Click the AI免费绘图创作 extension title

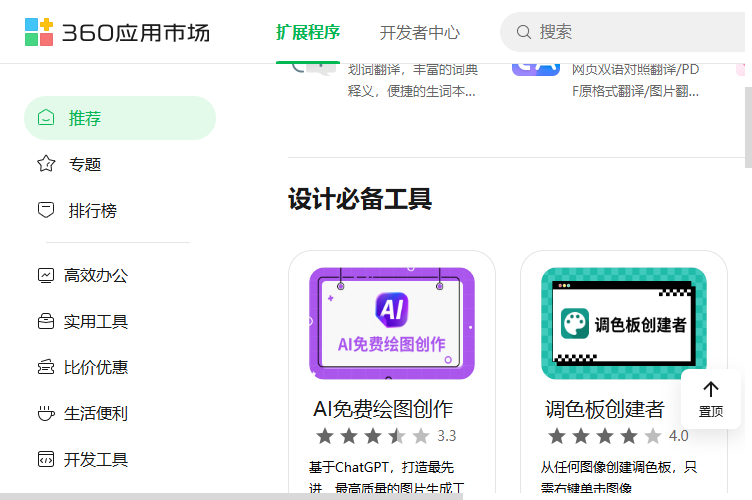coord(383,409)
